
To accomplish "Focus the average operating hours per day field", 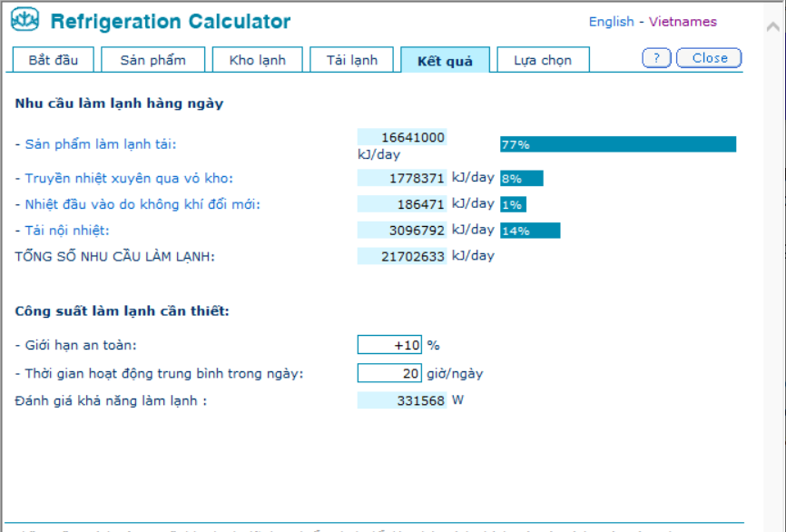I will [389, 373].
